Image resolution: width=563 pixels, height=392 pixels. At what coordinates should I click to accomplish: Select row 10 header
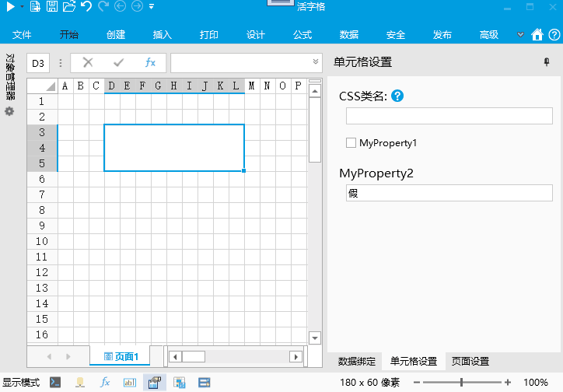coord(42,241)
